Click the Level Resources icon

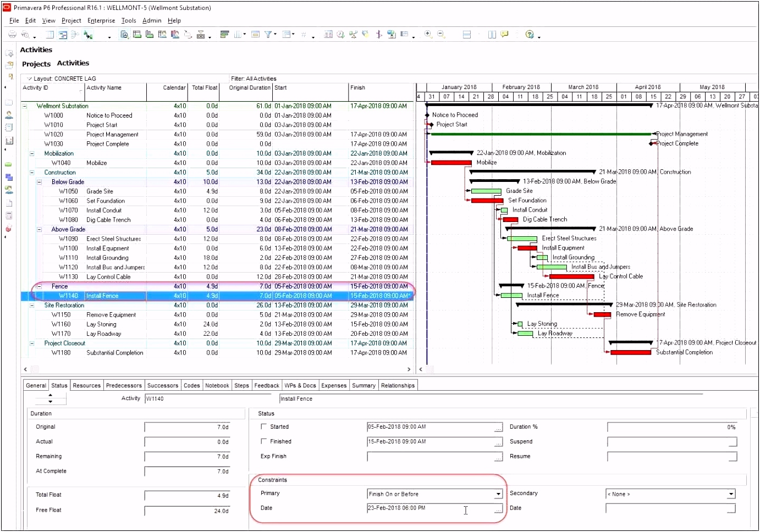(353, 35)
